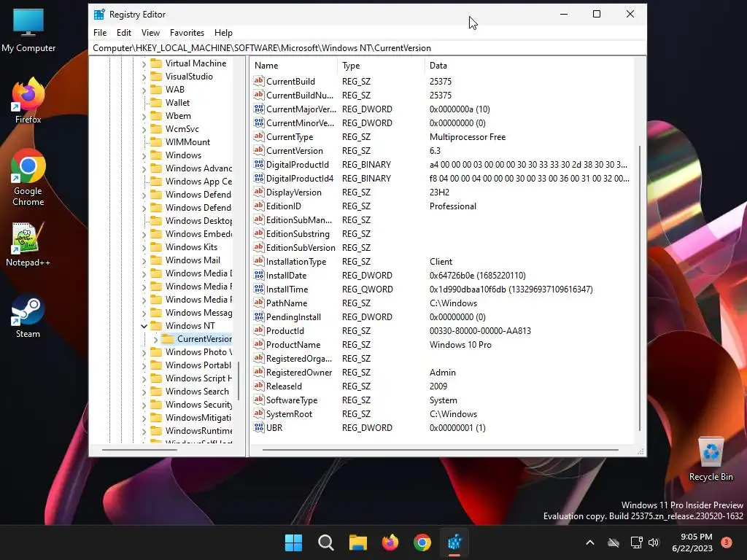Viewport: 747px width, 560px height.
Task: Select the InstallationType value name
Action: [296, 262]
